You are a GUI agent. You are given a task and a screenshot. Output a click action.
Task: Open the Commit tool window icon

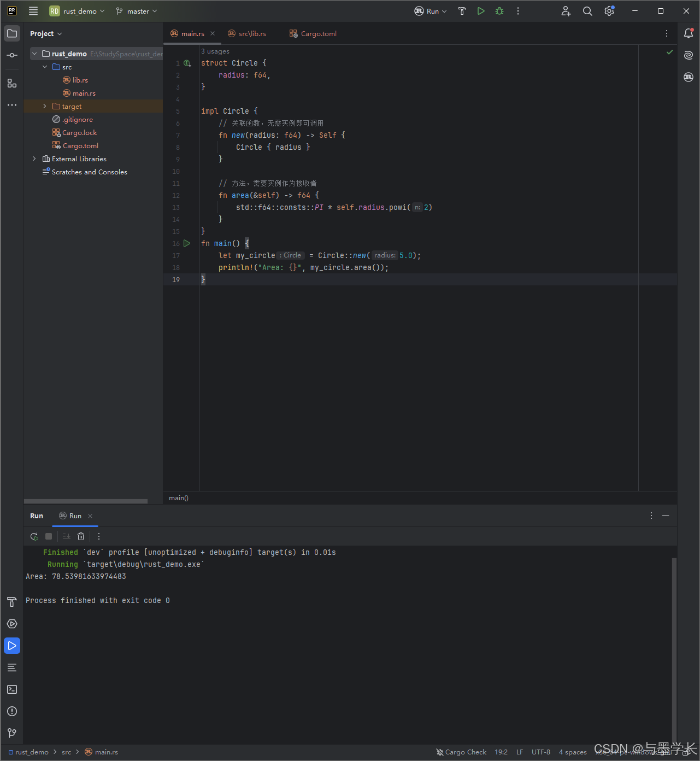coord(12,55)
